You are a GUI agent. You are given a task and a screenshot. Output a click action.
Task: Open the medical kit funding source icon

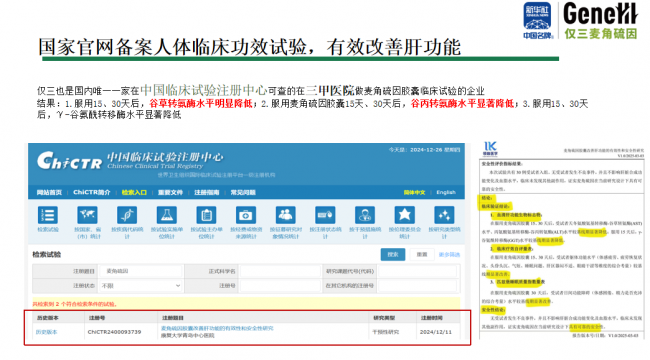[246, 215]
